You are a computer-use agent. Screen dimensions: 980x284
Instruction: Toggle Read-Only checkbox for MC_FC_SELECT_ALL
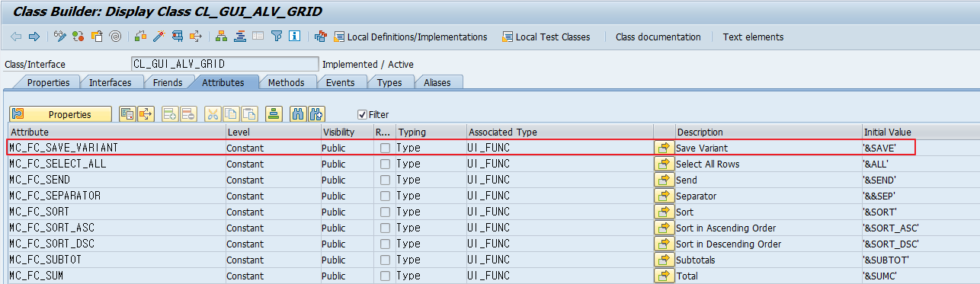pyautogui.click(x=386, y=164)
